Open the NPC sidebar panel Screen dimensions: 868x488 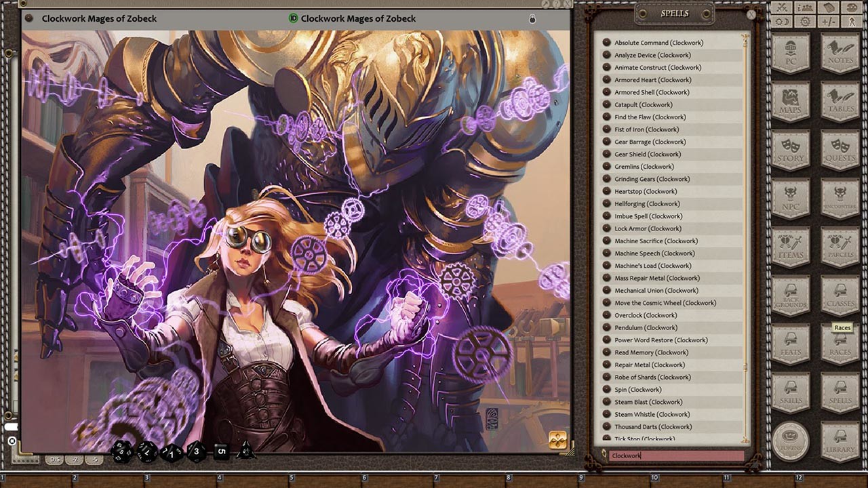[x=790, y=200]
